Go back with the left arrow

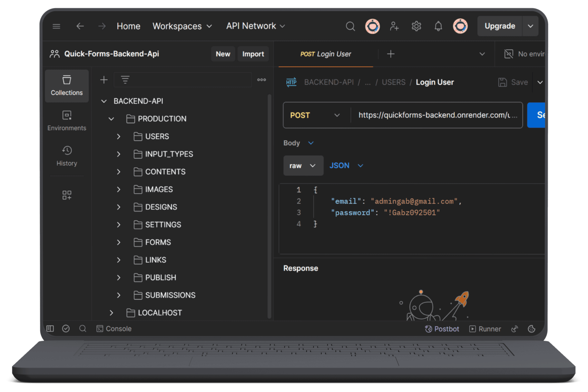tap(80, 26)
